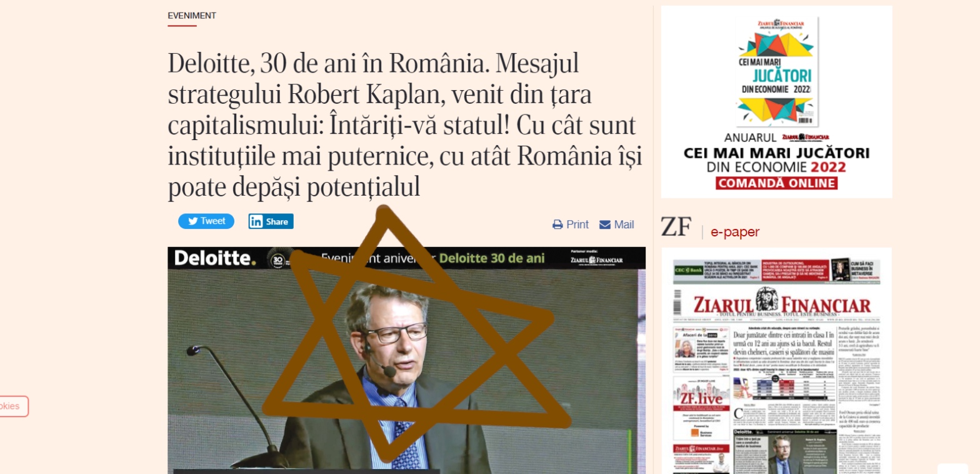980x474 pixels.
Task: Open the partially hidden cookies button
Action: click(14, 406)
